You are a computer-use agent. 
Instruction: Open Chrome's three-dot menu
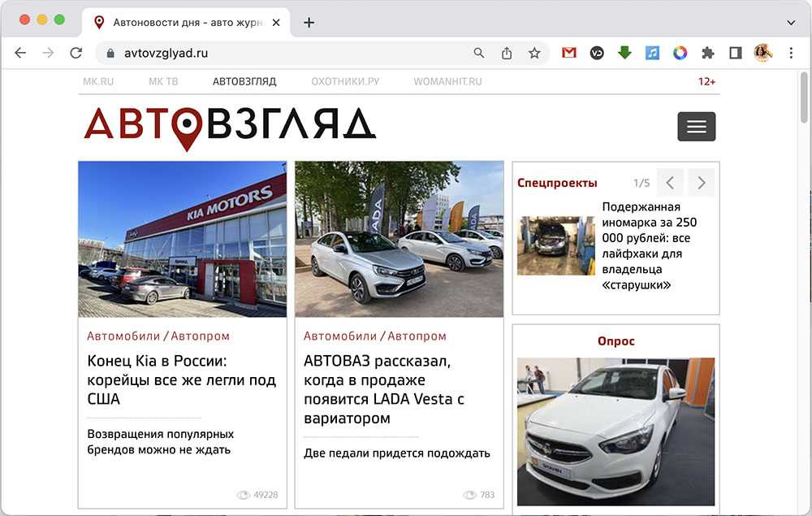point(791,53)
